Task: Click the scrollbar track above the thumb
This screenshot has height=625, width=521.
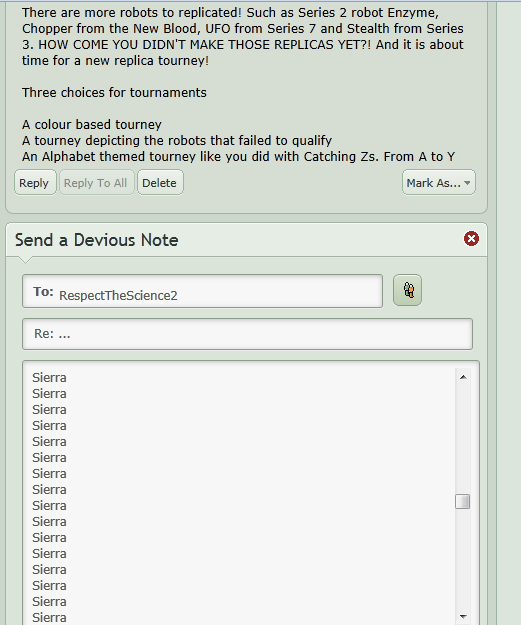Action: click(x=463, y=439)
